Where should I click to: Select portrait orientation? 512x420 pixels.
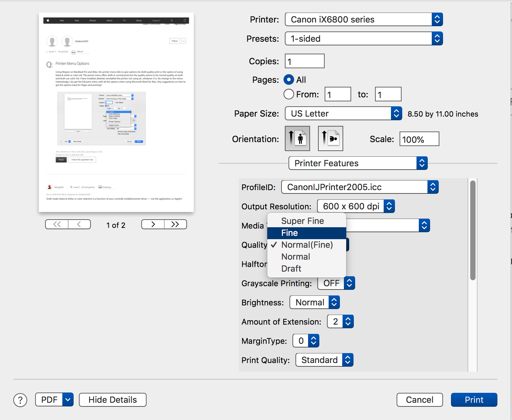297,138
